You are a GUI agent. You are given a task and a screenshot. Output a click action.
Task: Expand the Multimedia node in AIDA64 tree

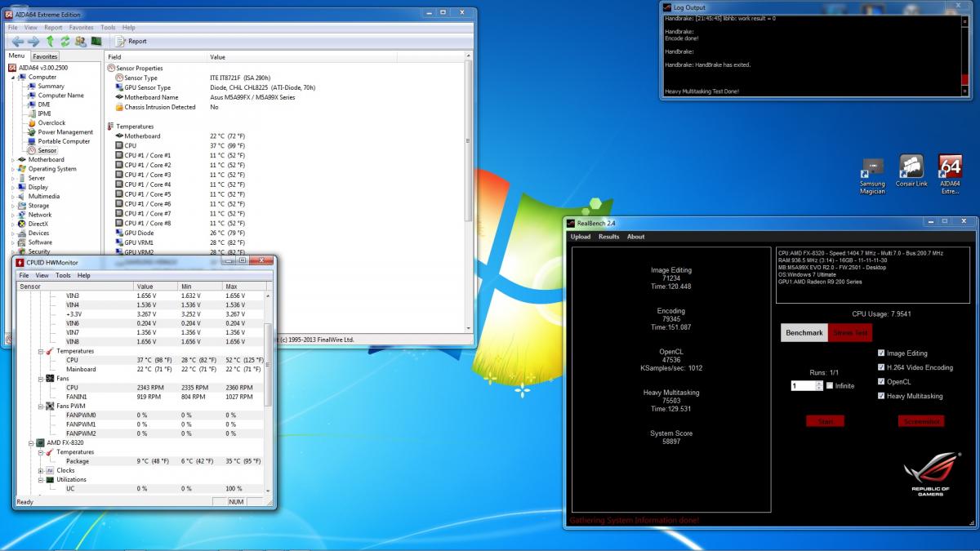[x=13, y=197]
